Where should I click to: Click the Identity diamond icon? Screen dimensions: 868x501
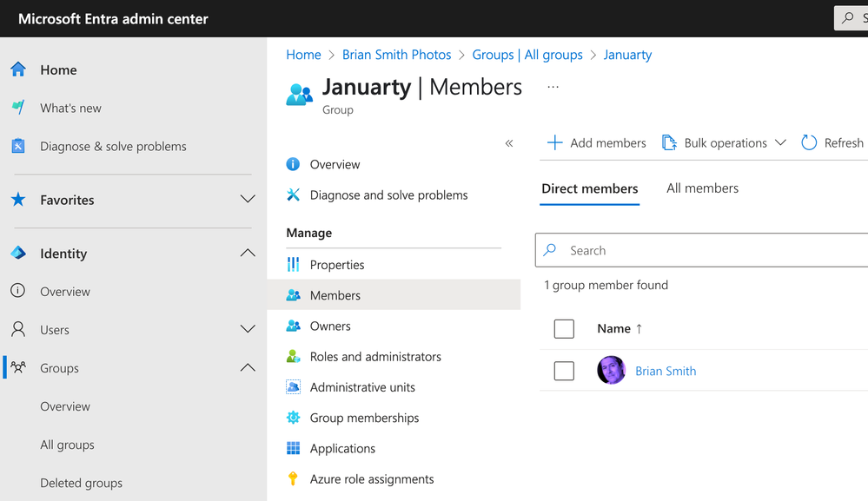click(x=18, y=253)
